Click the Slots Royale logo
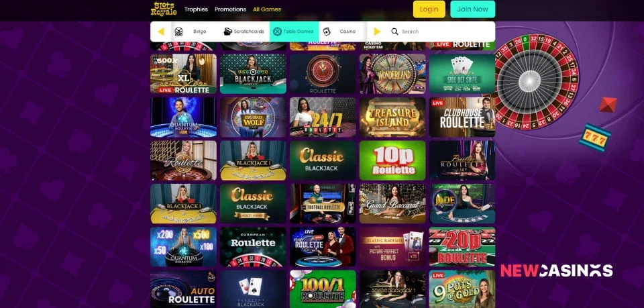The image size is (644, 308). 164,9
